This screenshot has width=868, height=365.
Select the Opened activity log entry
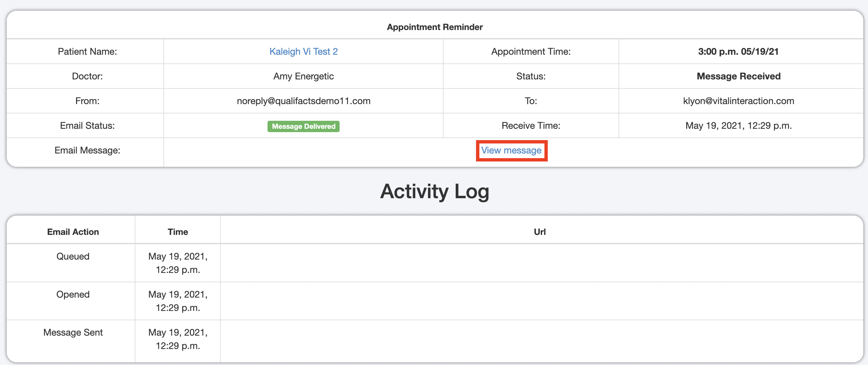72,294
